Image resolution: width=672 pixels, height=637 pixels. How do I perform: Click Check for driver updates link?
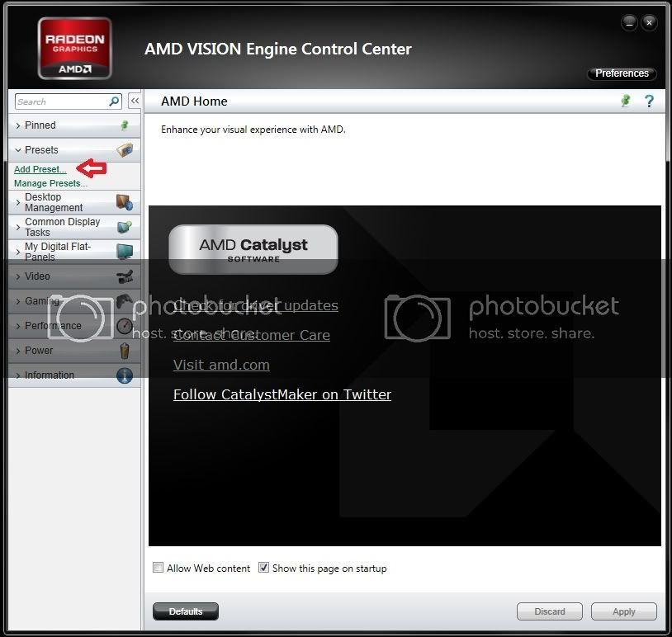click(x=255, y=305)
